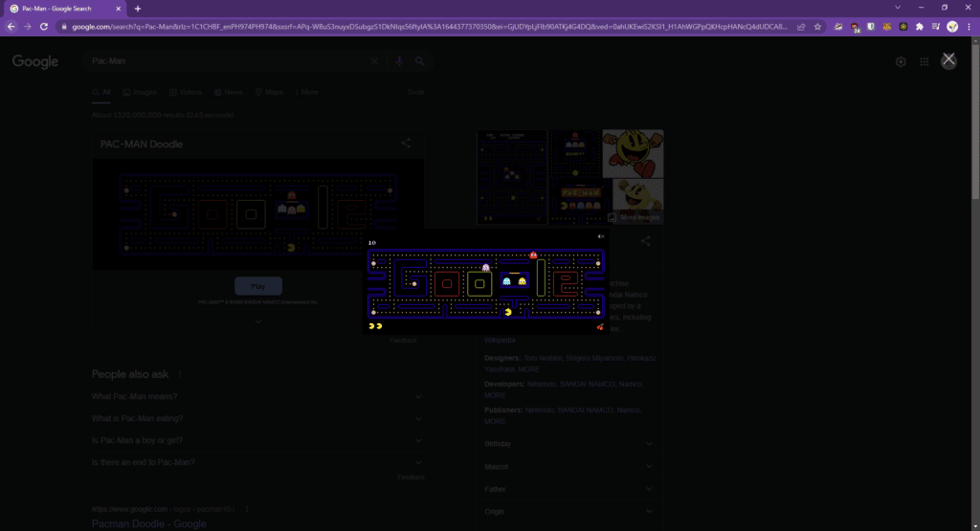Expand Is Pac-Man a boy or girl?

(256, 440)
